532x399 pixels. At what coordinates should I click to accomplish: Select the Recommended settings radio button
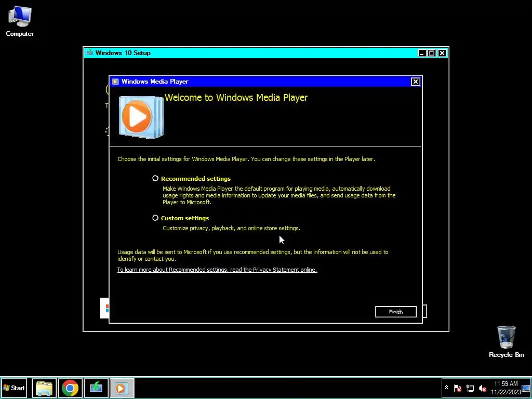(155, 179)
